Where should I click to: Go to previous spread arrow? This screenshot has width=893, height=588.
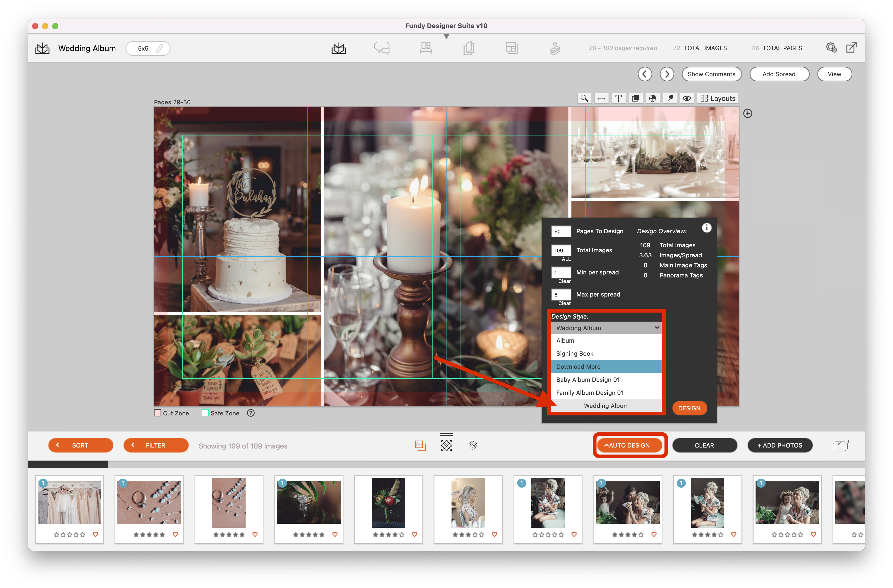pos(645,74)
